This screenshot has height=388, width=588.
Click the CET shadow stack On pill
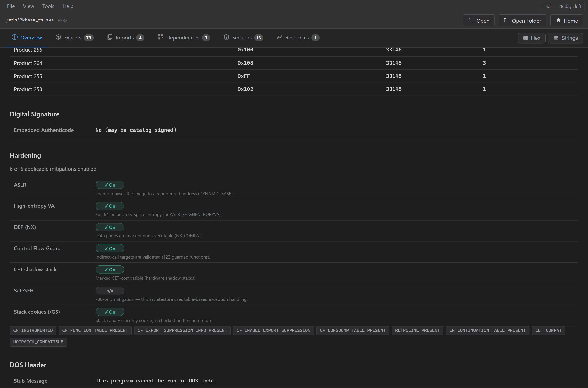(x=110, y=270)
